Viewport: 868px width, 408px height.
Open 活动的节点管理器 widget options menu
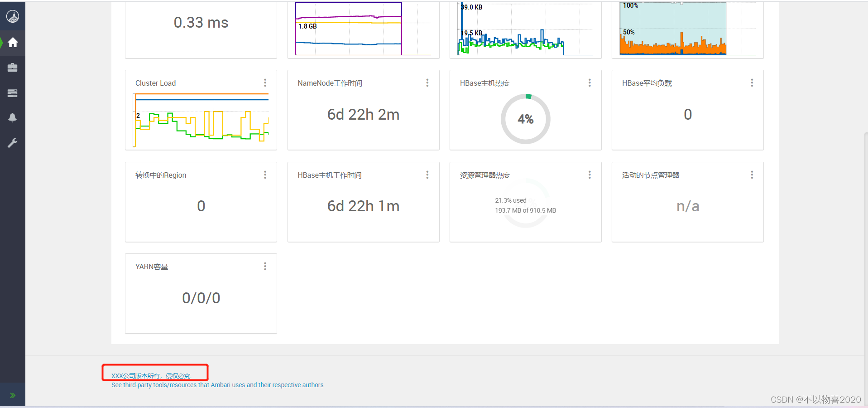point(752,175)
